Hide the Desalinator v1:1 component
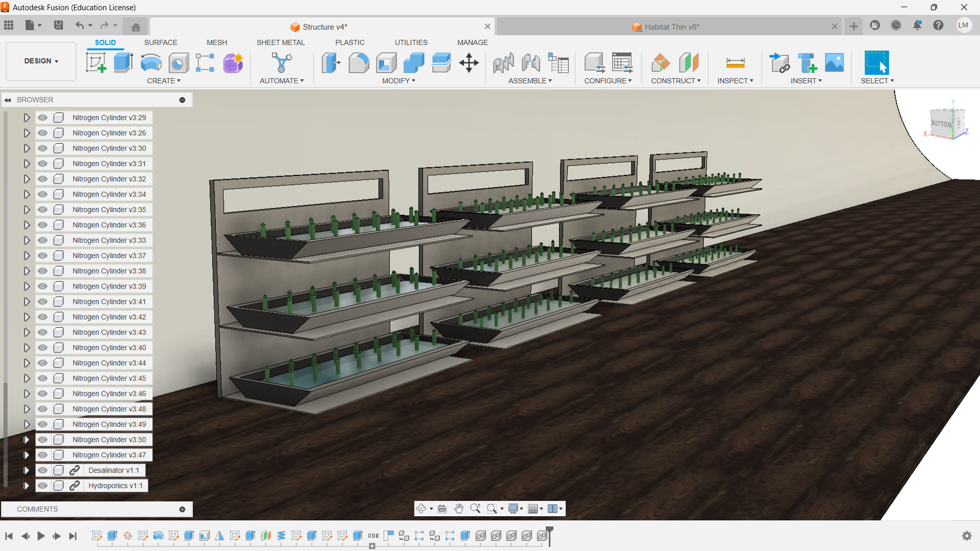 tap(42, 470)
